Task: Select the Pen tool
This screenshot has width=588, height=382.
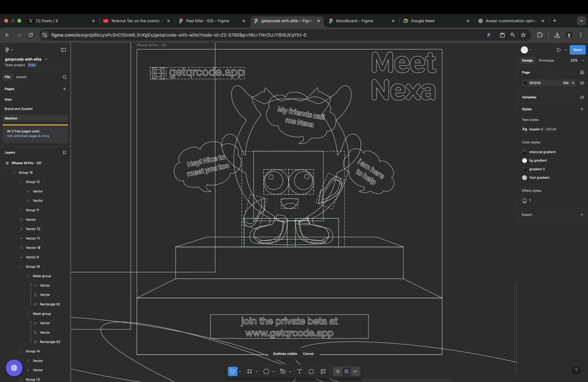Action: point(283,372)
